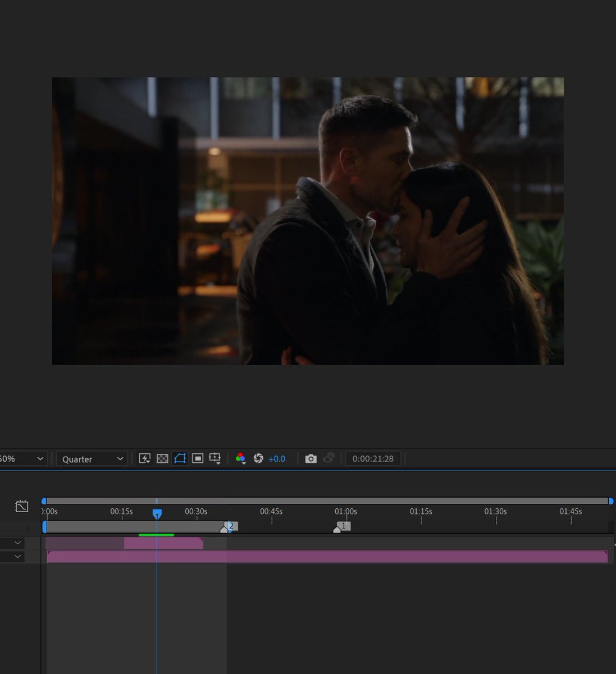Open the grid and guide options icon
This screenshot has height=674, width=616.
click(215, 458)
